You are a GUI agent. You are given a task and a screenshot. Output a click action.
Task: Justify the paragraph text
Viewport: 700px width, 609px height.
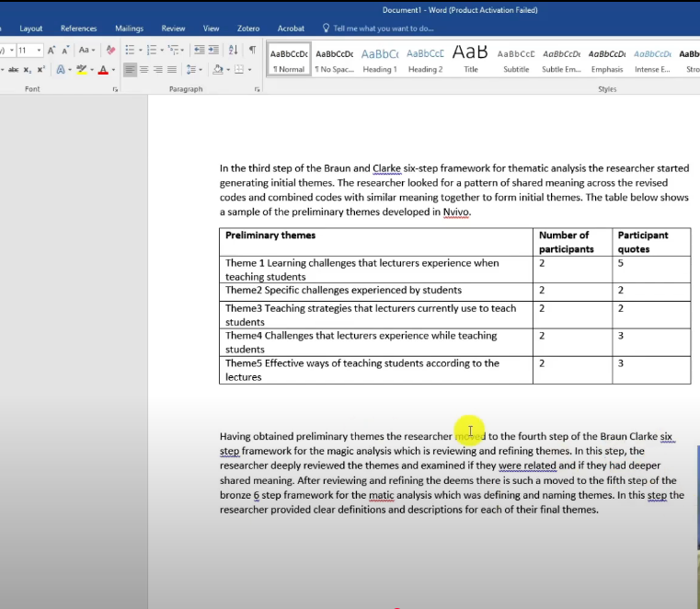tap(171, 70)
